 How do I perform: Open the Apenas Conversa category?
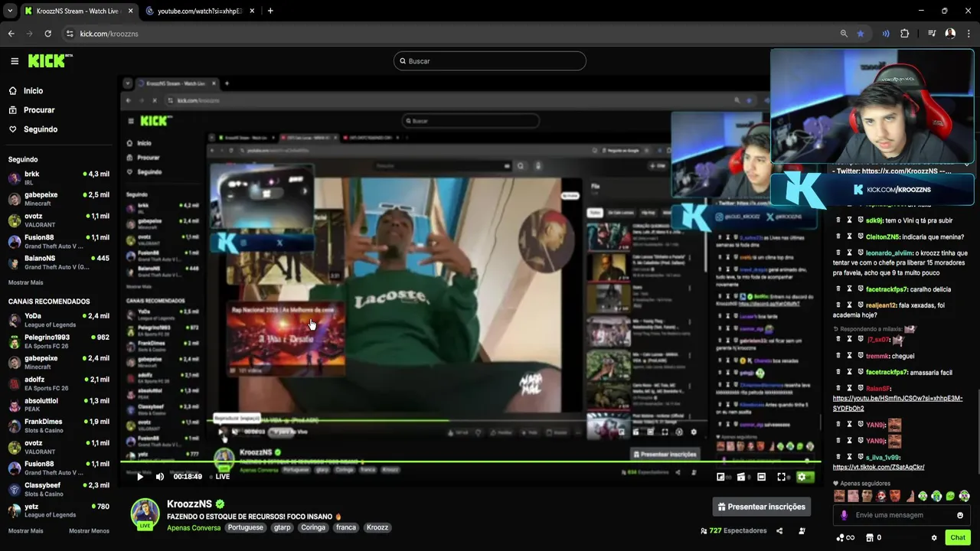click(x=194, y=528)
